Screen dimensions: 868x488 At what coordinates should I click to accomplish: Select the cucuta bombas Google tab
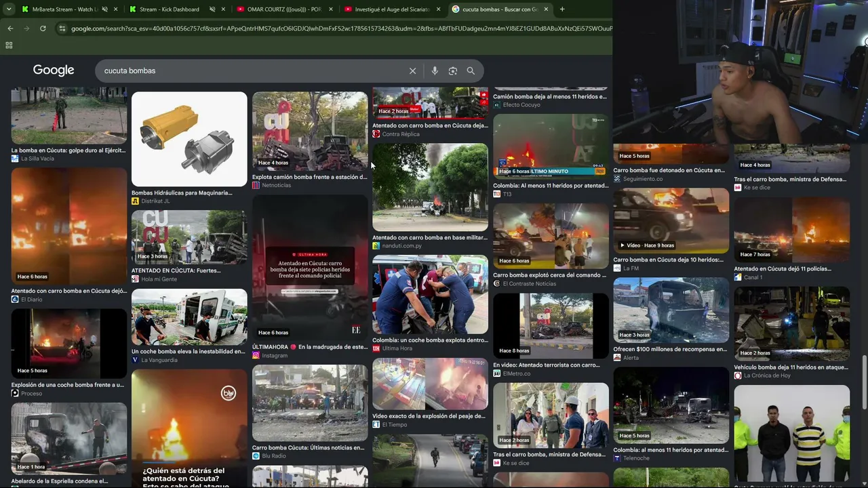[x=500, y=9]
